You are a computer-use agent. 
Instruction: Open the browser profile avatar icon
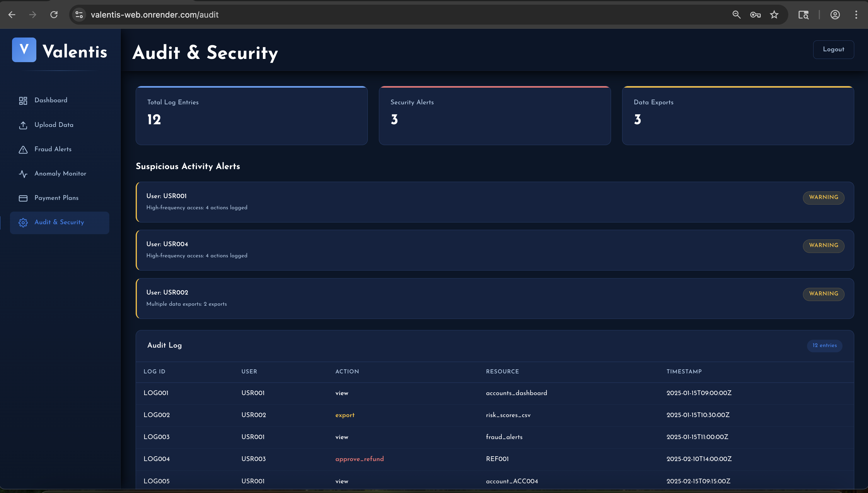(x=835, y=15)
